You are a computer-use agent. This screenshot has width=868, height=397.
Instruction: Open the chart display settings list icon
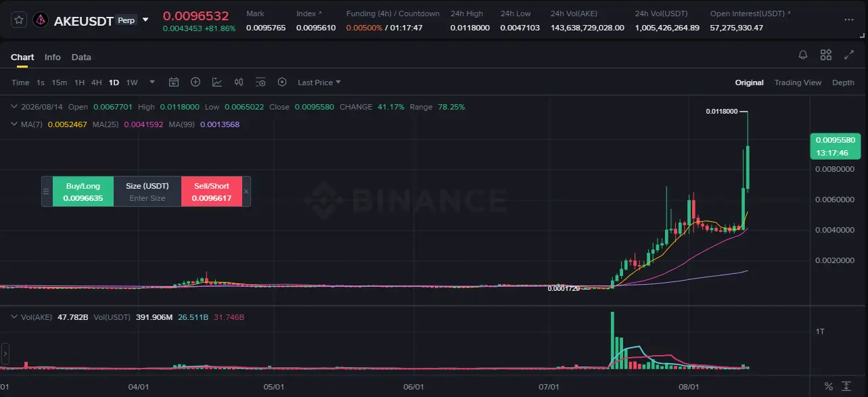[x=260, y=83]
